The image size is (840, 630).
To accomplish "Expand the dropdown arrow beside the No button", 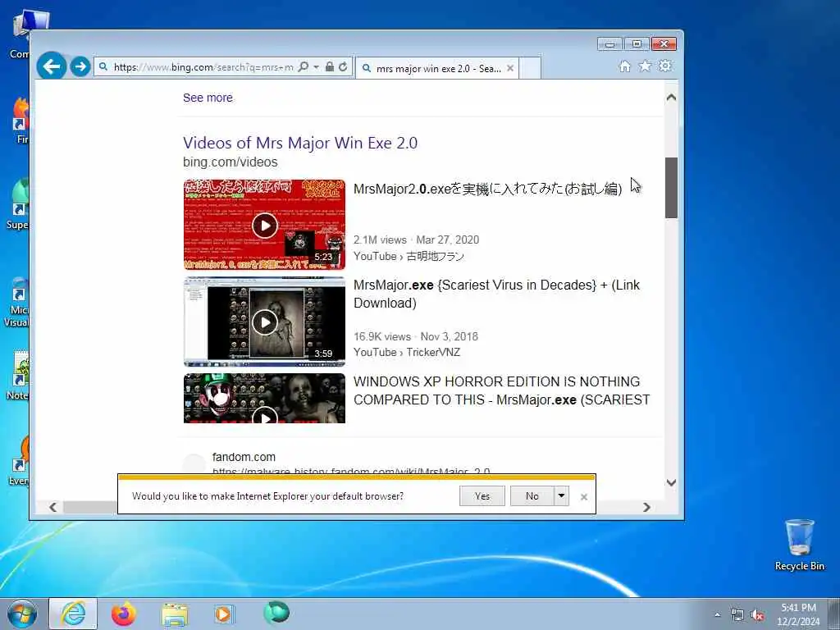I will 561,496.
